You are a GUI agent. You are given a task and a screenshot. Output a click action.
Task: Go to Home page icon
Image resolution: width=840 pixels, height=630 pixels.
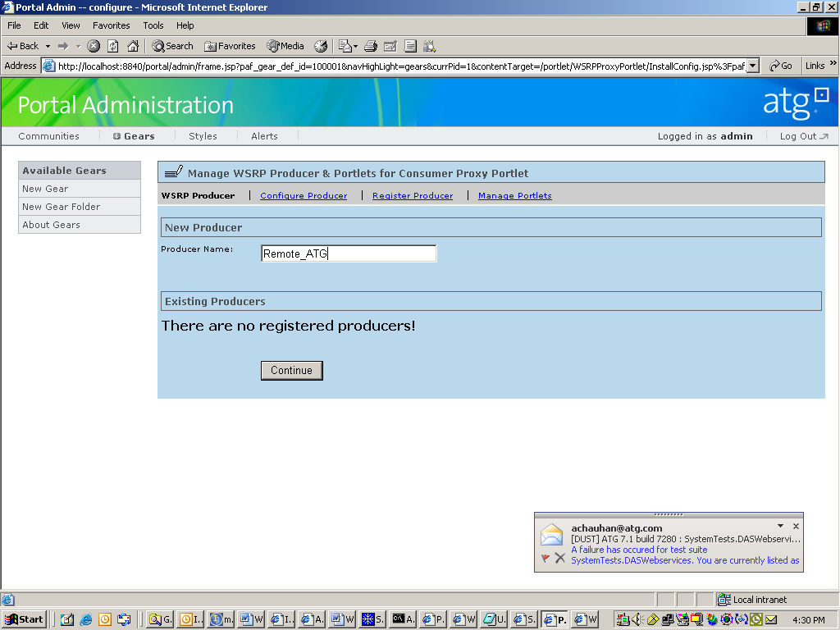tap(133, 46)
